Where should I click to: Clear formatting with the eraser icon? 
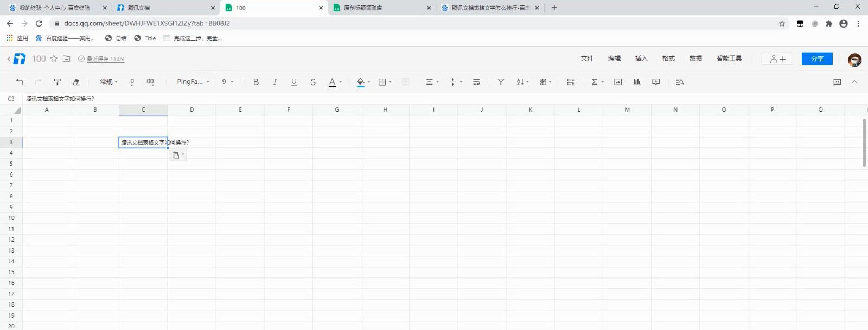pos(76,82)
